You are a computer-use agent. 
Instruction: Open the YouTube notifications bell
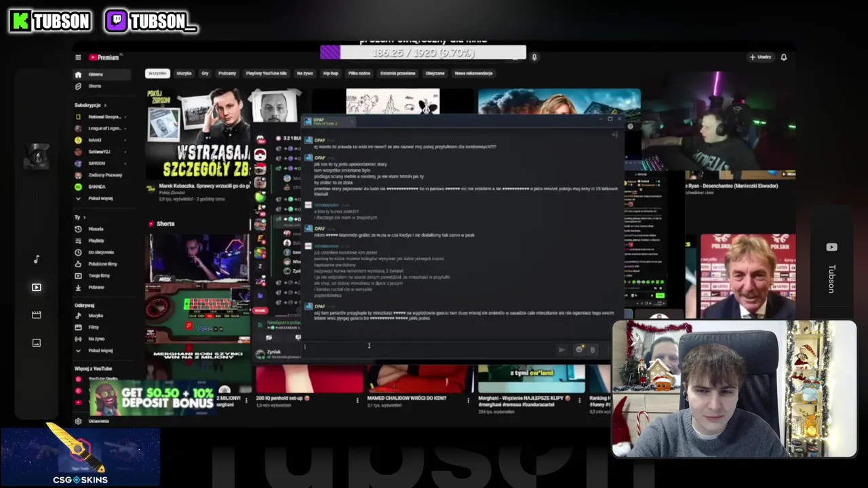(784, 57)
